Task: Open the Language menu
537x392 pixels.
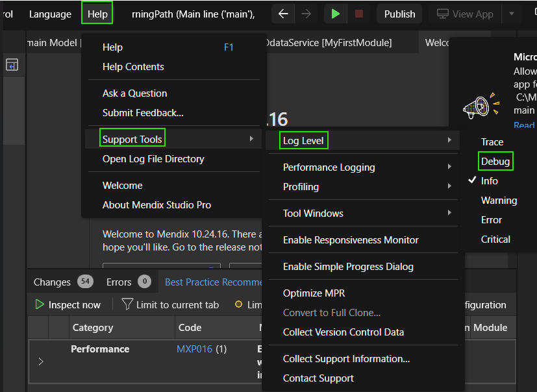Action: click(50, 14)
